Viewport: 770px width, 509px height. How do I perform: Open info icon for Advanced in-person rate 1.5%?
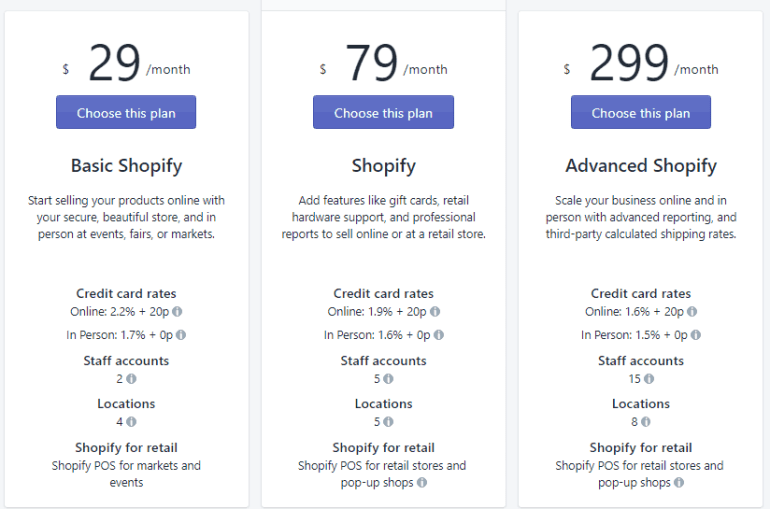695,335
